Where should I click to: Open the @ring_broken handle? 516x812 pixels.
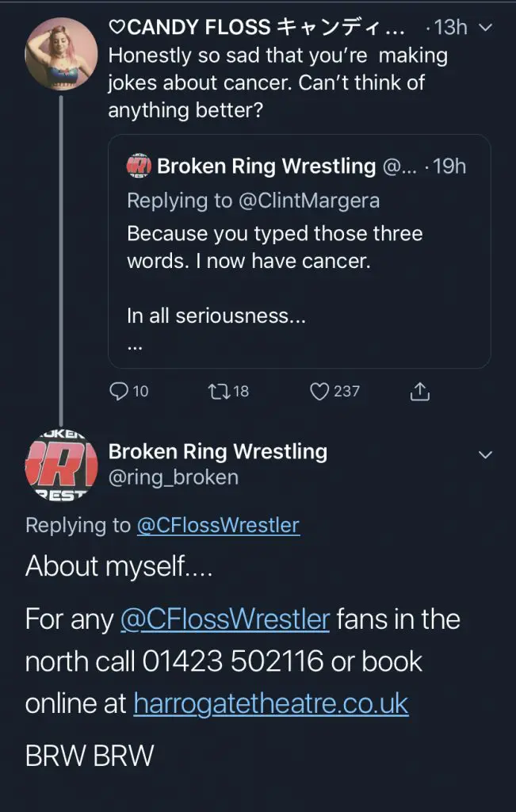pyautogui.click(x=173, y=477)
